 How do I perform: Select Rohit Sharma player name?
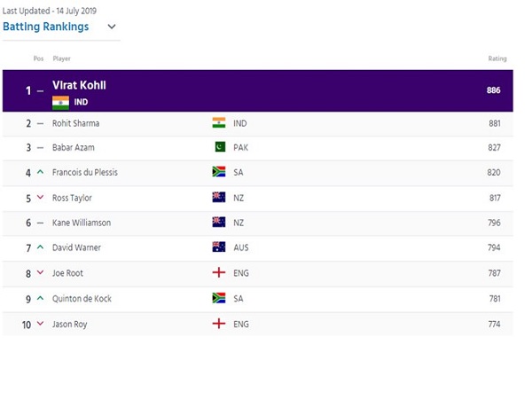click(x=75, y=123)
